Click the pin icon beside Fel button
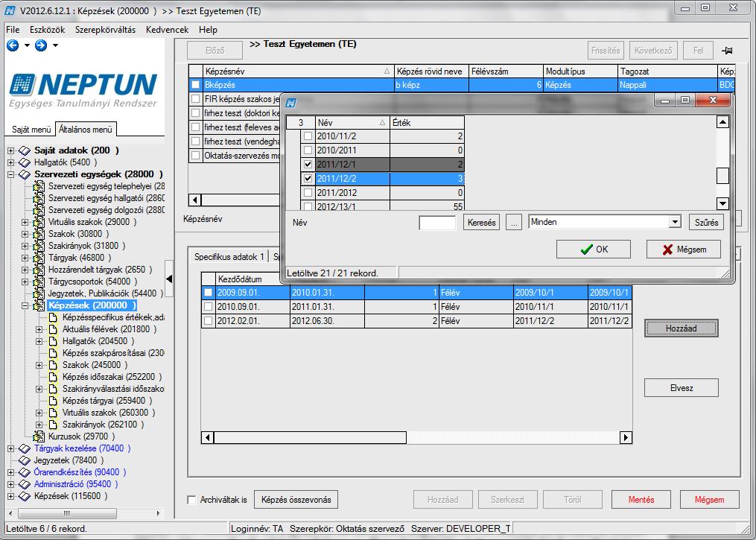Viewport: 756px width, 540px height. 727,51
